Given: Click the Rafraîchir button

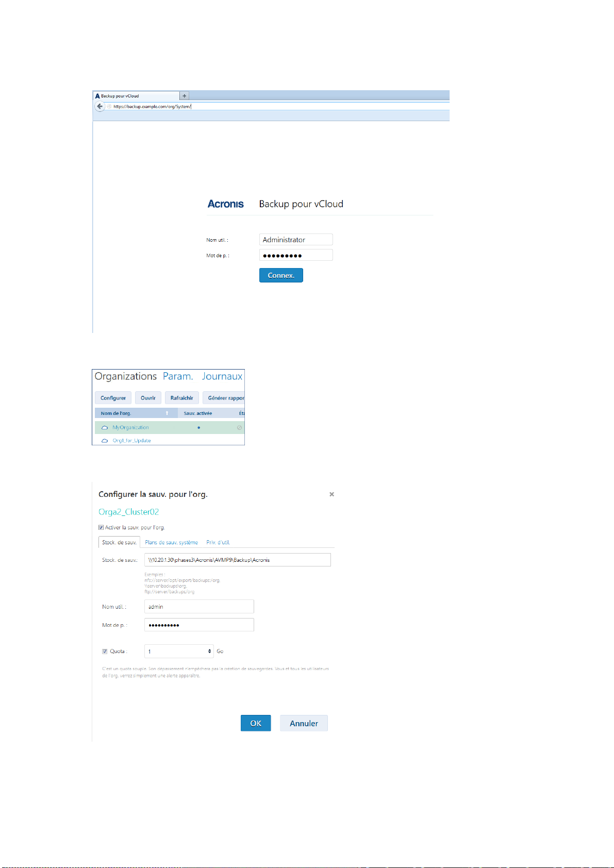Looking at the screenshot, I should tap(182, 398).
